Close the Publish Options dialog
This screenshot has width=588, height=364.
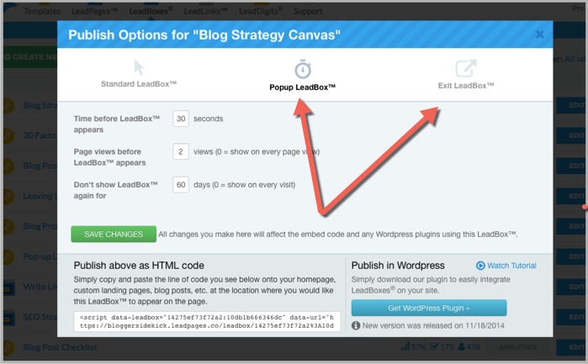pos(539,34)
